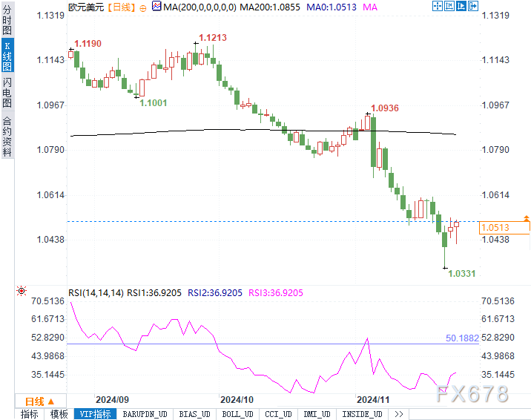
Task: Choose the BARUPDN_UD indicator
Action: coord(145,414)
